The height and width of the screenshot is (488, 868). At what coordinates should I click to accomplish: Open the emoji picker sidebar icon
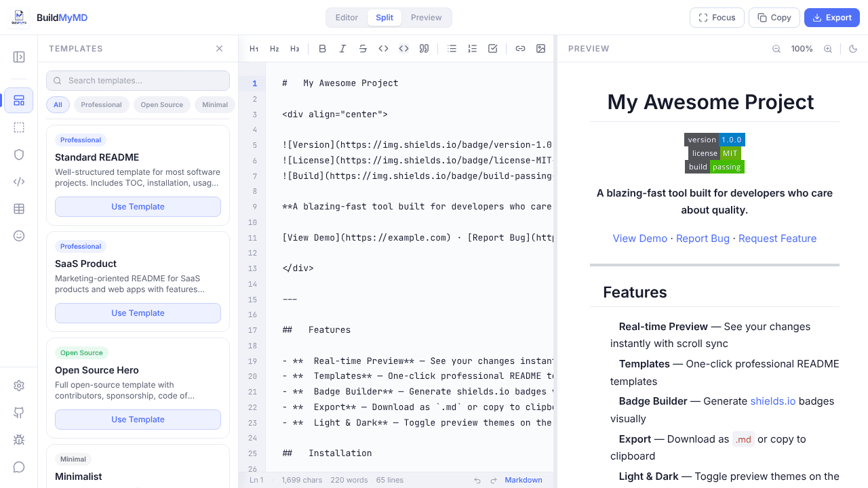(19, 236)
